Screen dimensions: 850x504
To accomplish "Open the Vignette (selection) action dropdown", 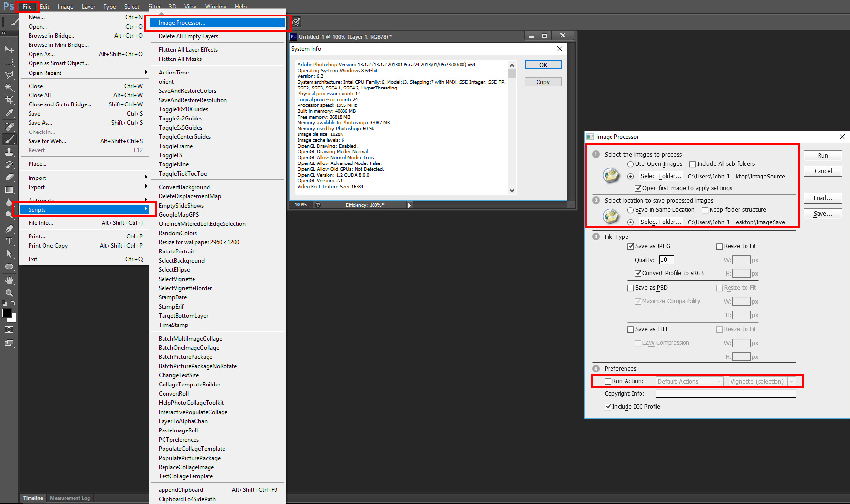I will [792, 381].
